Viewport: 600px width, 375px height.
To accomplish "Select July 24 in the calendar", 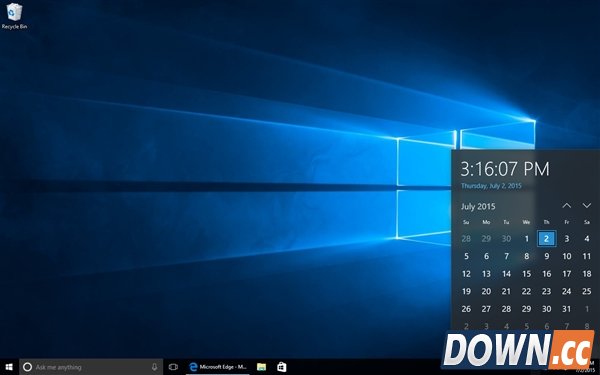I will [567, 292].
